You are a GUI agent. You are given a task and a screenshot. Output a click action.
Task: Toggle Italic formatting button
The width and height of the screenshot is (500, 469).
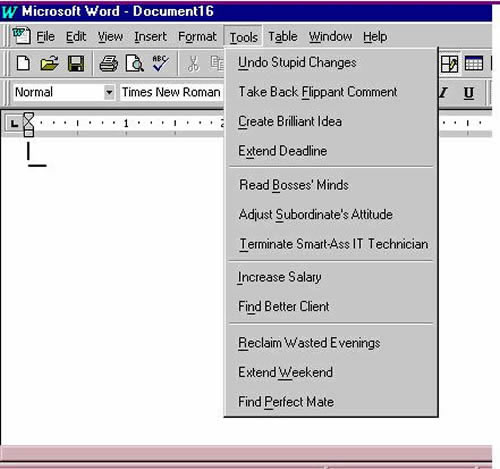443,92
